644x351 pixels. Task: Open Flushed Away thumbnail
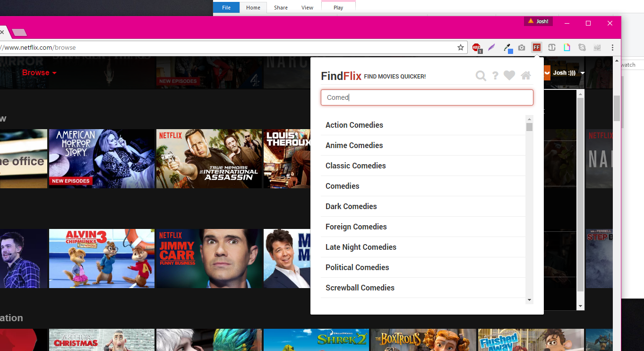pos(531,340)
